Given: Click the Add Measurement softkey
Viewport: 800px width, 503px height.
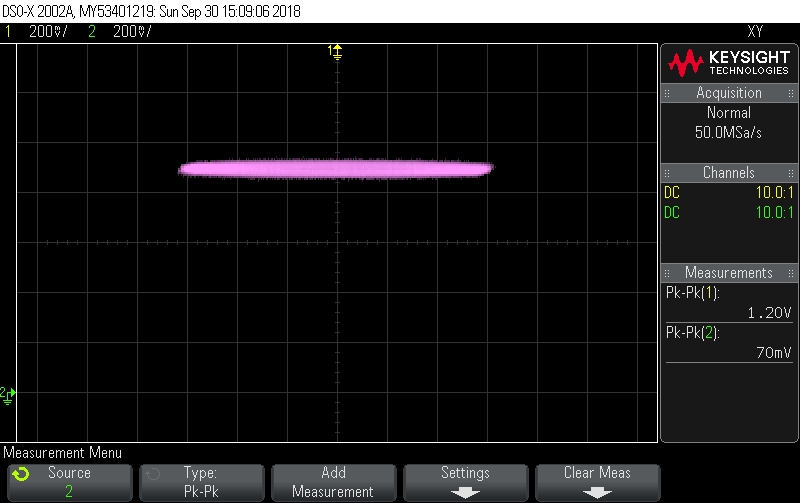Looking at the screenshot, I should click(x=334, y=482).
